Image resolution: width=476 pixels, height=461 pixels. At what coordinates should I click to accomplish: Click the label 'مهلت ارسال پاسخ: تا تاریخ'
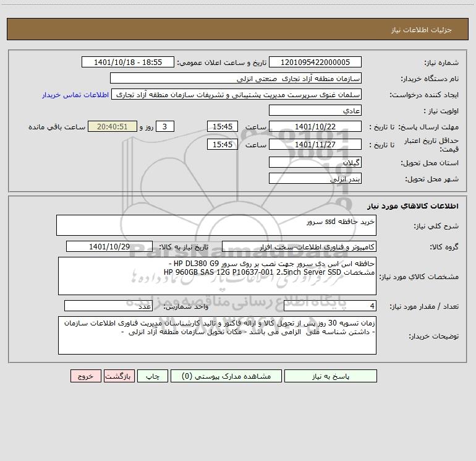pos(414,127)
